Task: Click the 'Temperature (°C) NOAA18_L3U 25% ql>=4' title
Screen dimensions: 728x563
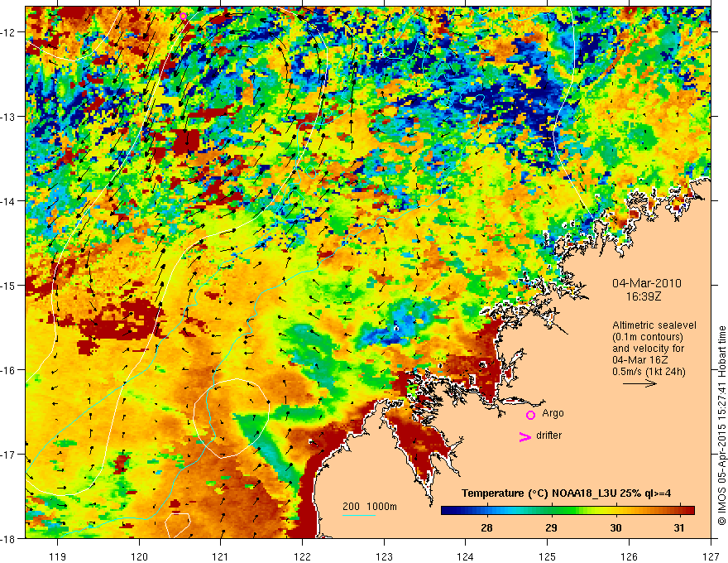Action: point(566,493)
